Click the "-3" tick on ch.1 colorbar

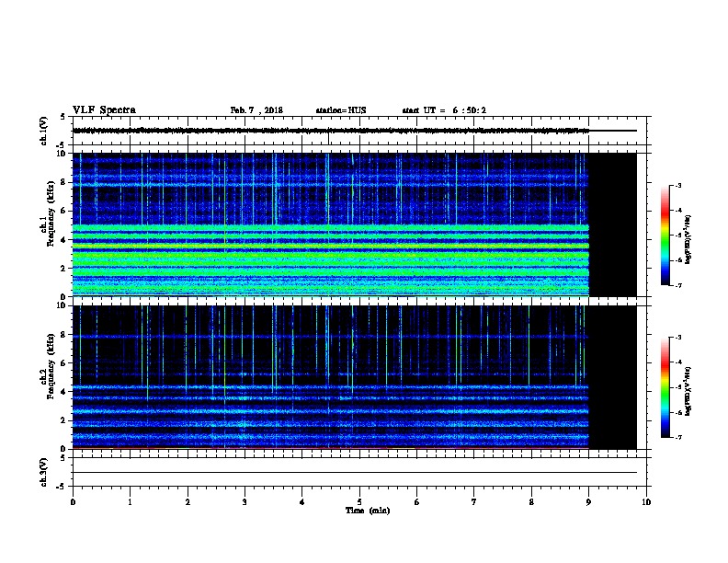coord(677,185)
